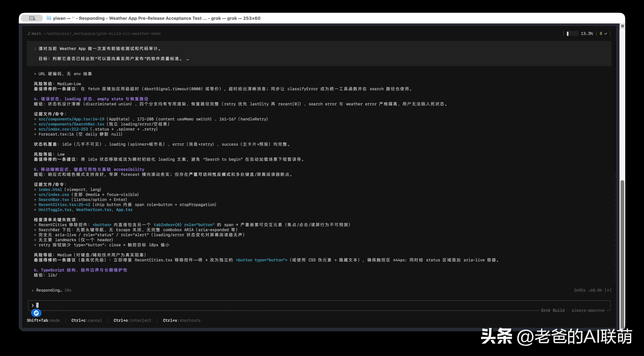Click the 'Grok Build' label
The width and height of the screenshot is (644, 356).
552,310
